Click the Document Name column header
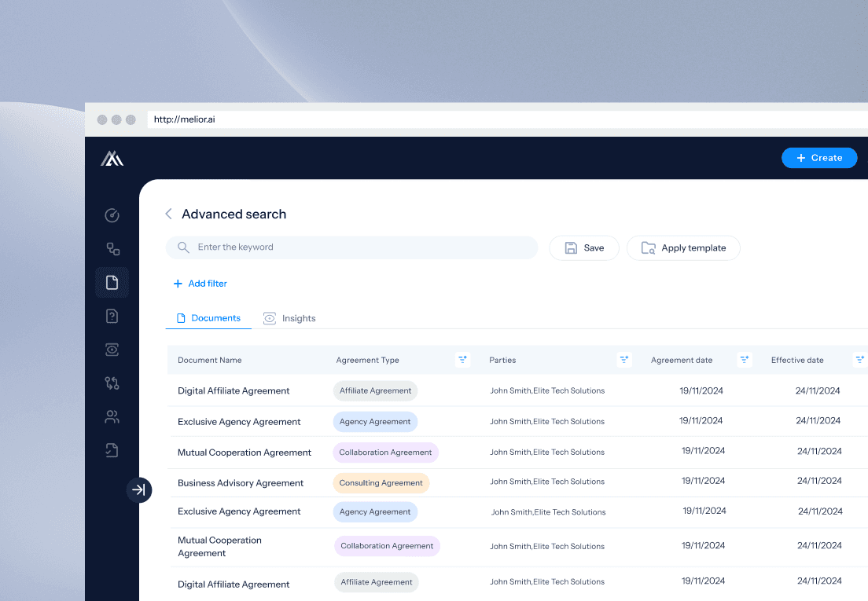 210,360
